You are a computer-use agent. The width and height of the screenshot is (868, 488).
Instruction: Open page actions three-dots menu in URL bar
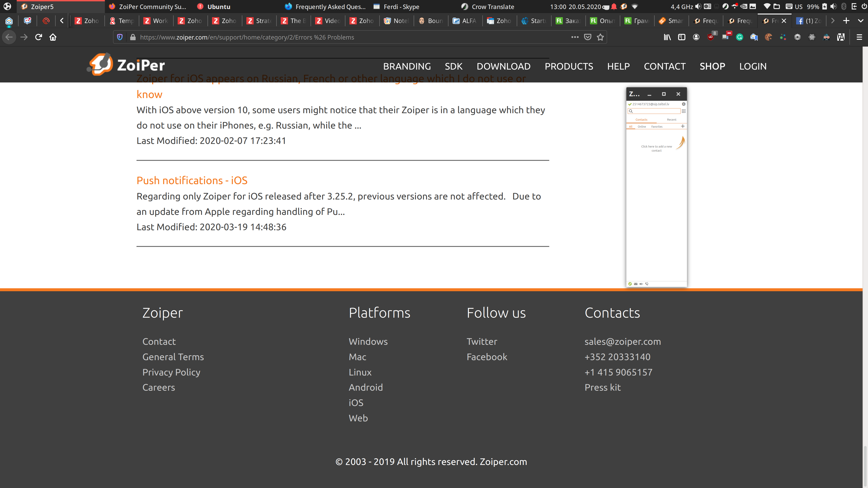coord(575,37)
